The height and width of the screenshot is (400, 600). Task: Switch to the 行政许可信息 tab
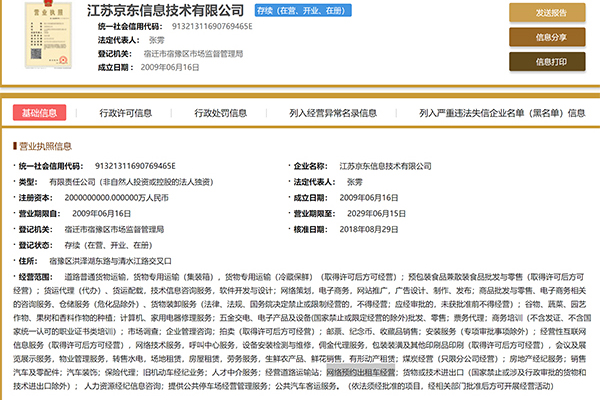click(x=126, y=113)
